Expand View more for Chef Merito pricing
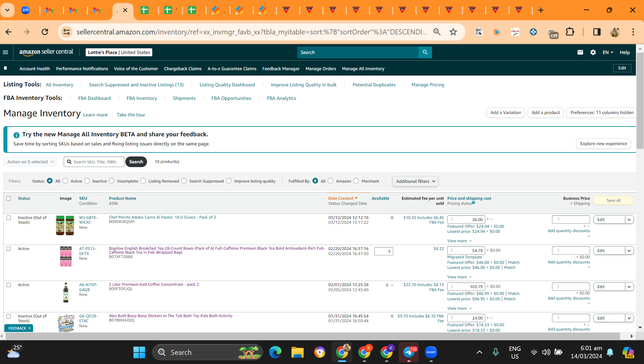The height and width of the screenshot is (364, 644). click(x=460, y=241)
